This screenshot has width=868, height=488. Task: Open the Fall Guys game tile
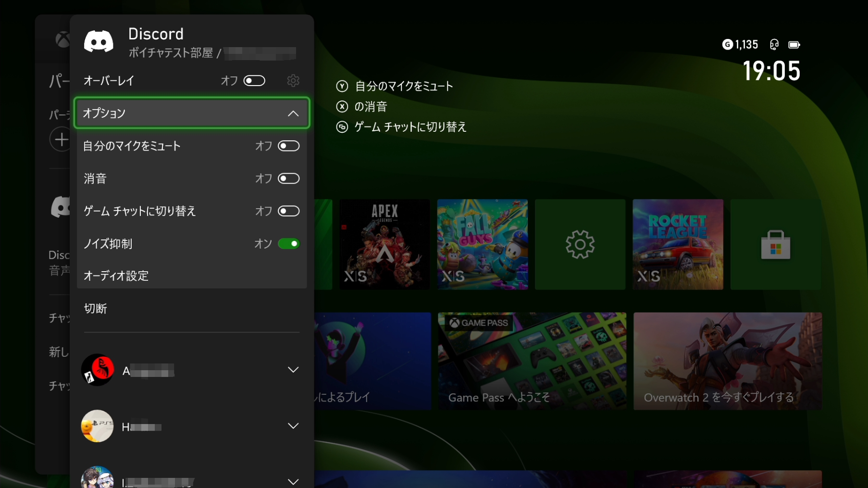click(x=482, y=244)
